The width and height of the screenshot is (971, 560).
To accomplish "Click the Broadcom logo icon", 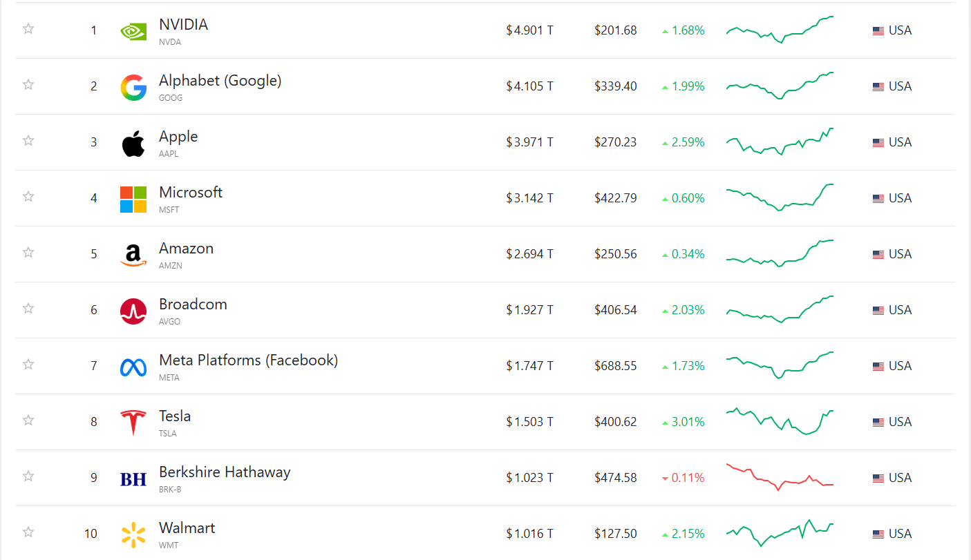I will click(x=133, y=311).
